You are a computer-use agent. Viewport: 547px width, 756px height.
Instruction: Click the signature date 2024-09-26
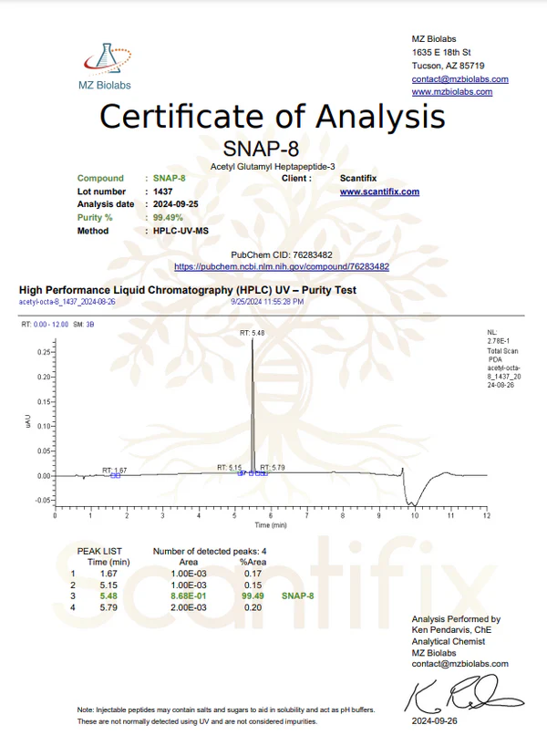pos(434,720)
